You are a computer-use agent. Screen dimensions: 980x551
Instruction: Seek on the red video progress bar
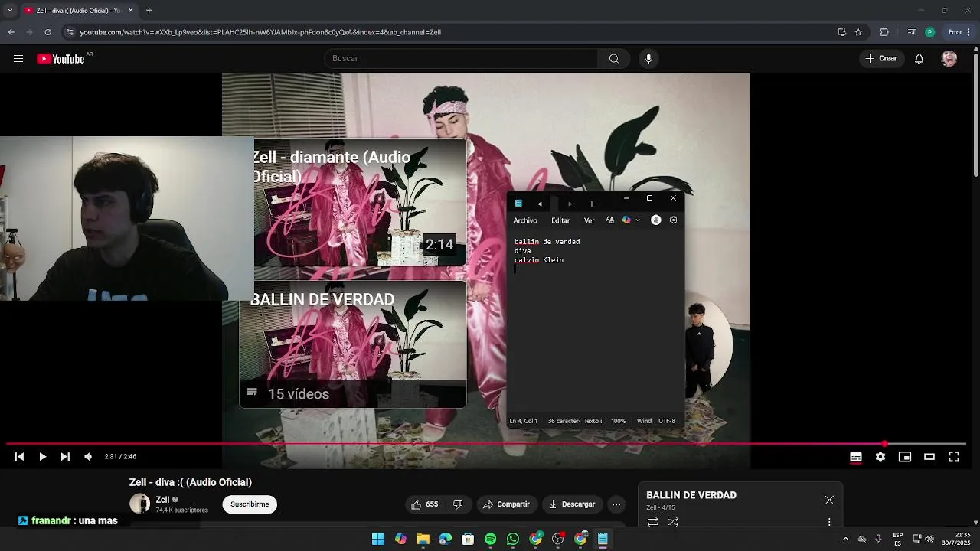pos(486,444)
